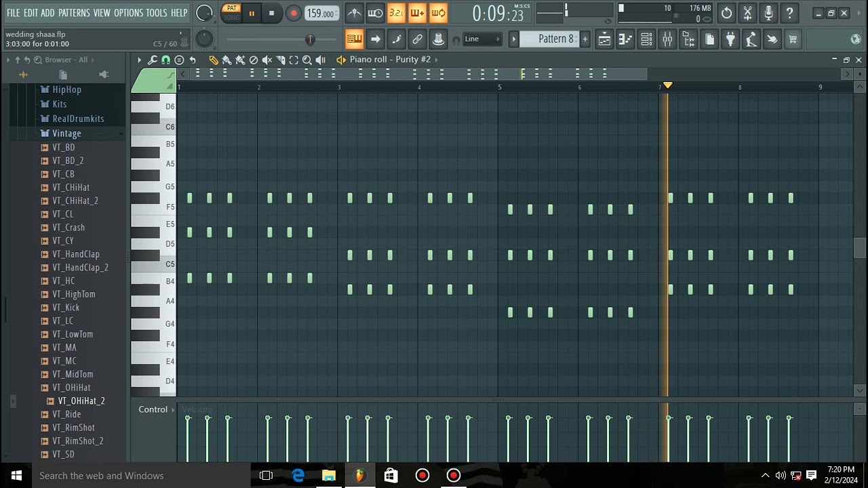Open the mixer view

point(667,39)
